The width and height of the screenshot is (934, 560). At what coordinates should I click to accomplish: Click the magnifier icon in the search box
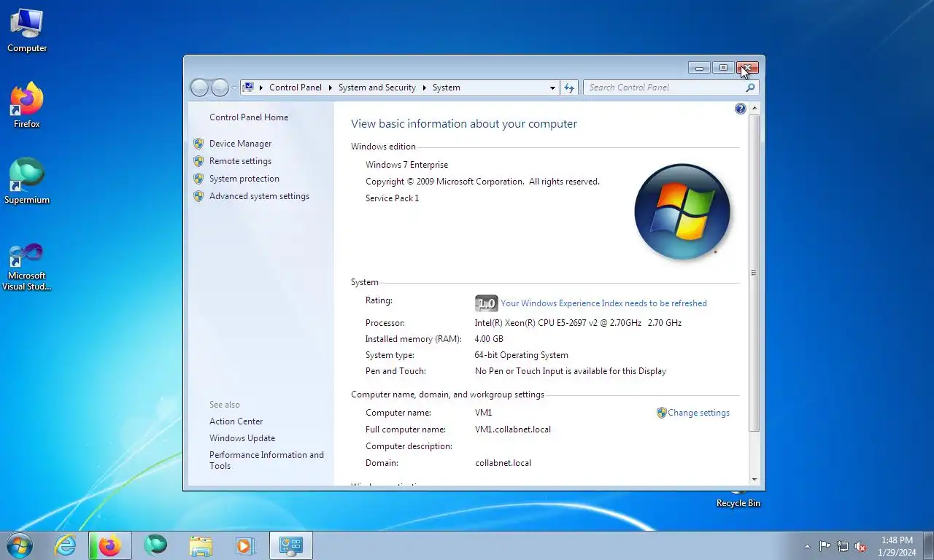[750, 87]
